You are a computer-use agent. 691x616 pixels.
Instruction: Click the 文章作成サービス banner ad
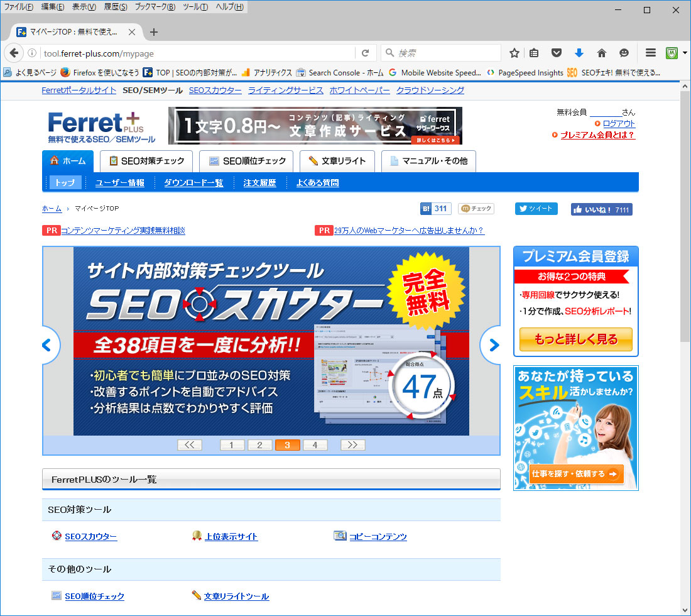pyautogui.click(x=315, y=125)
